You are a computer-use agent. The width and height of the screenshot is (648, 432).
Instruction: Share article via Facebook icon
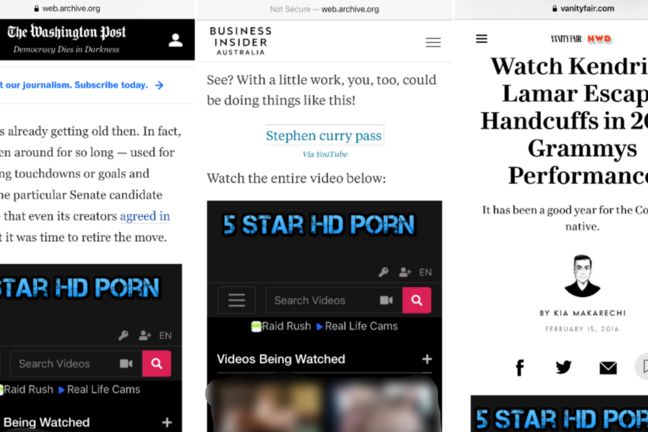click(x=519, y=367)
